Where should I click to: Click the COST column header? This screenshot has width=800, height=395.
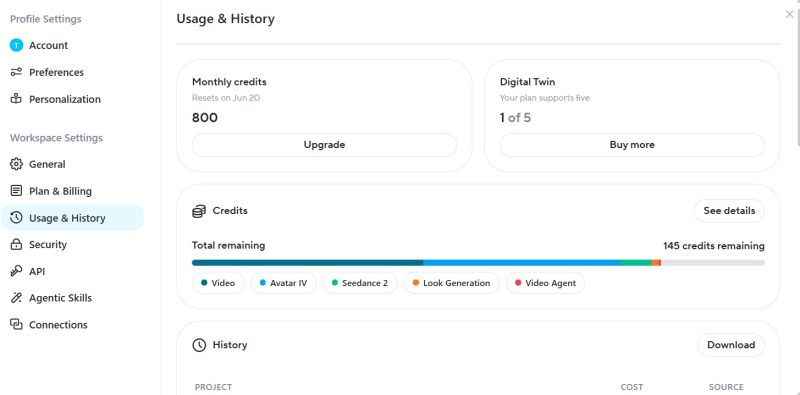[x=632, y=387]
